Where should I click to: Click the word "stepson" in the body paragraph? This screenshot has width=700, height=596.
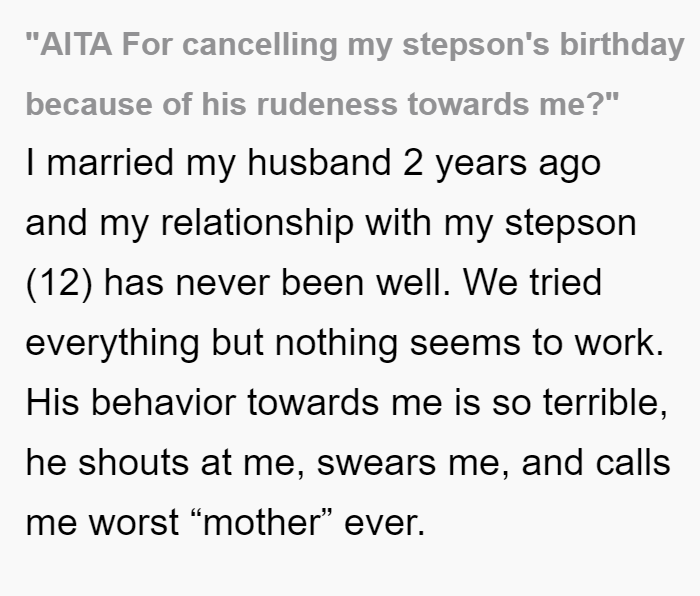(571, 224)
